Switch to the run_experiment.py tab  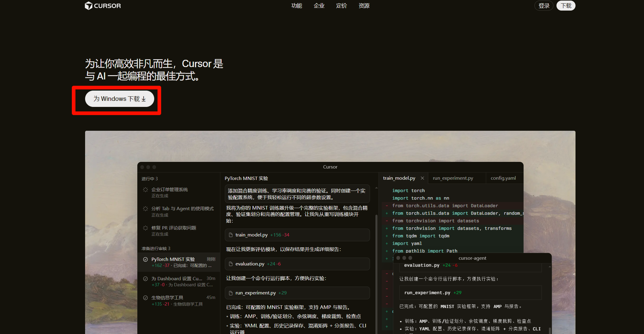[x=453, y=178]
